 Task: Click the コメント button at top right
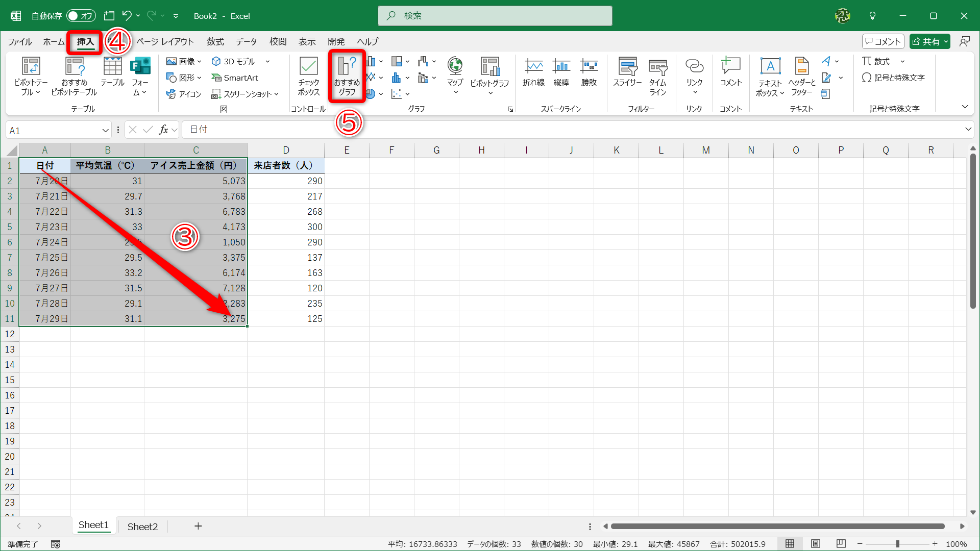point(883,42)
